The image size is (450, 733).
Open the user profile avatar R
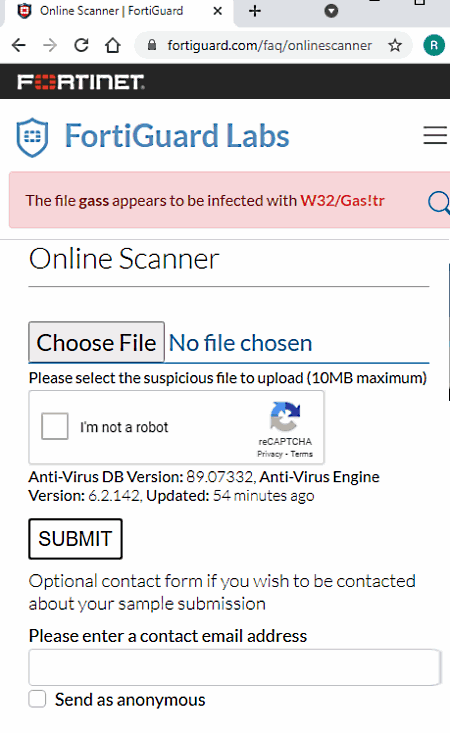click(x=434, y=45)
